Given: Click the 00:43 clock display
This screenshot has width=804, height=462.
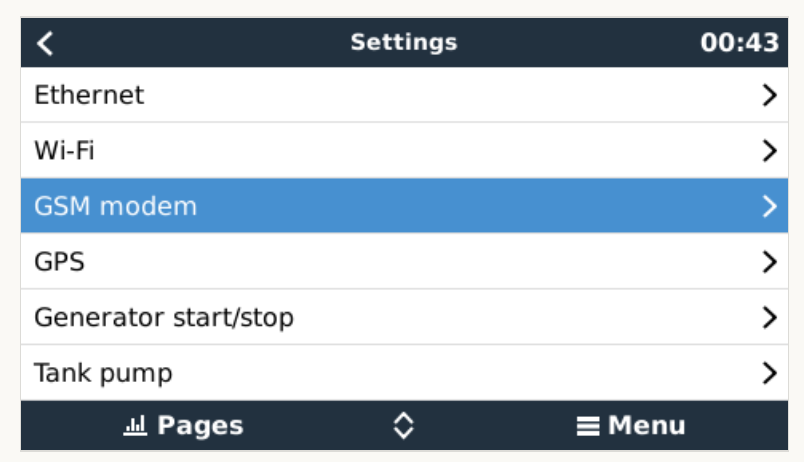Looking at the screenshot, I should 739,43.
